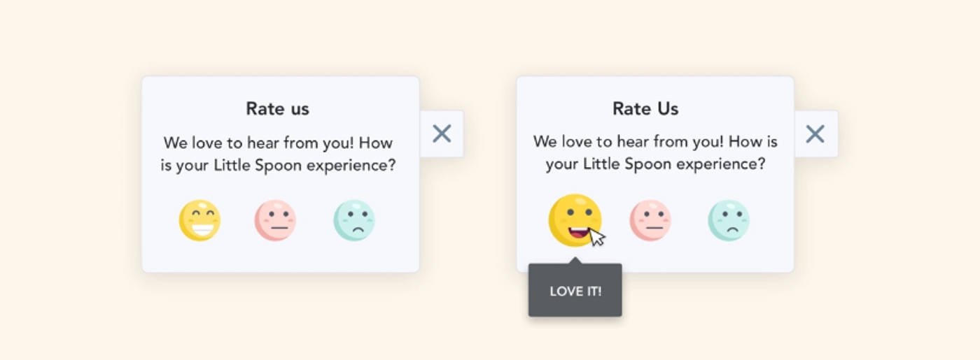Click the "LOVE IT!" tooltip label
The image size is (980, 360).
(x=575, y=291)
